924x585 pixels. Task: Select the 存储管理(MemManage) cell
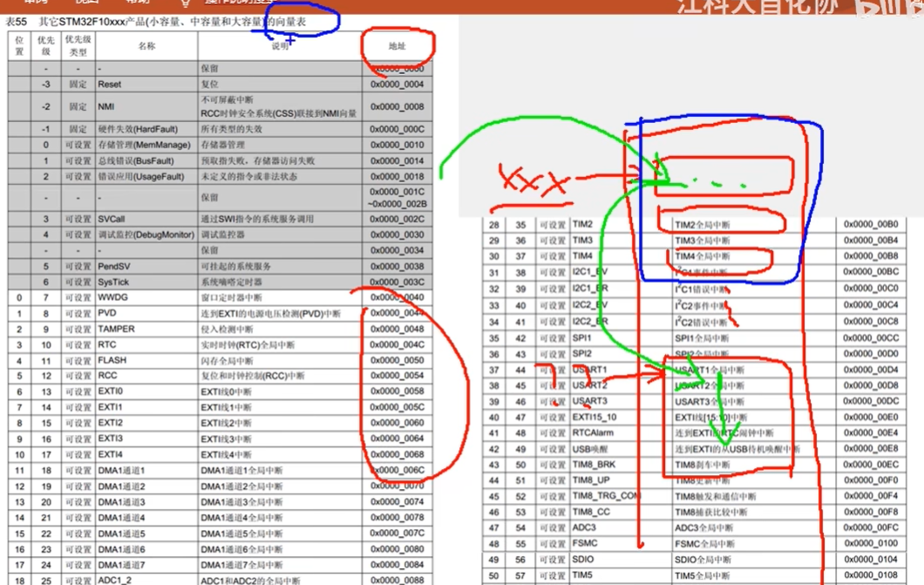click(146, 145)
